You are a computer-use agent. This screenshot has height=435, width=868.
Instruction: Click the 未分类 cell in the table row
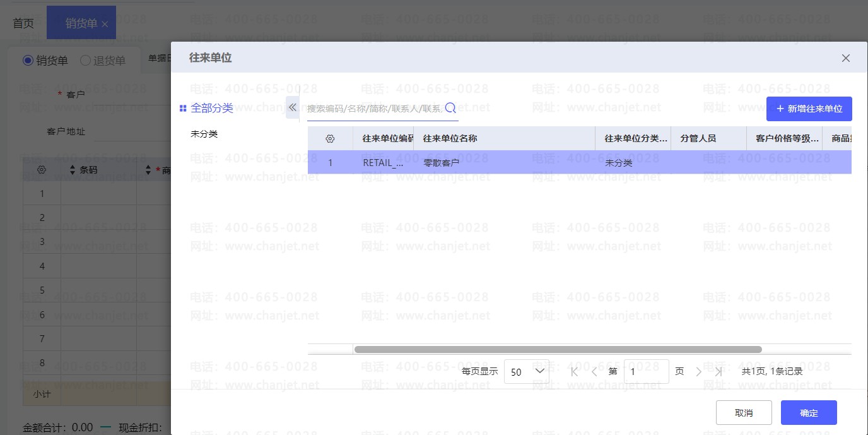pyautogui.click(x=633, y=162)
